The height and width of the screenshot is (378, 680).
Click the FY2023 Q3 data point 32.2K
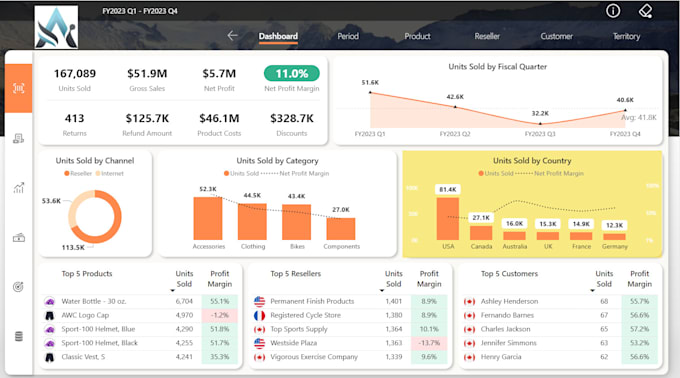[540, 124]
